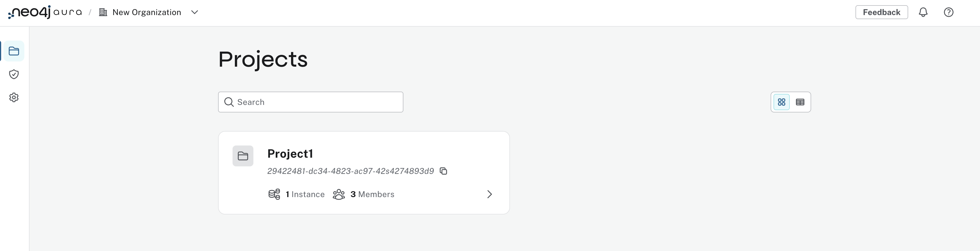
Task: Click the 1 Instance label
Action: [x=305, y=194]
